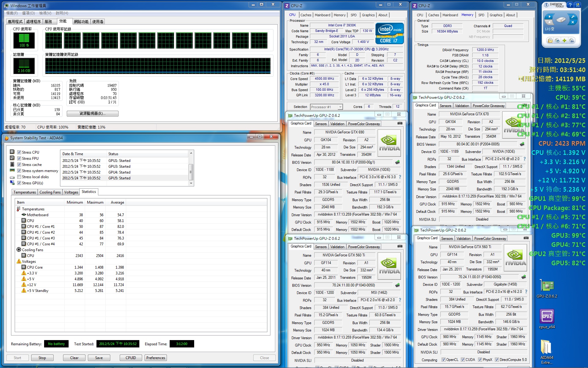Select the GPU5: Started log row

[125, 178]
